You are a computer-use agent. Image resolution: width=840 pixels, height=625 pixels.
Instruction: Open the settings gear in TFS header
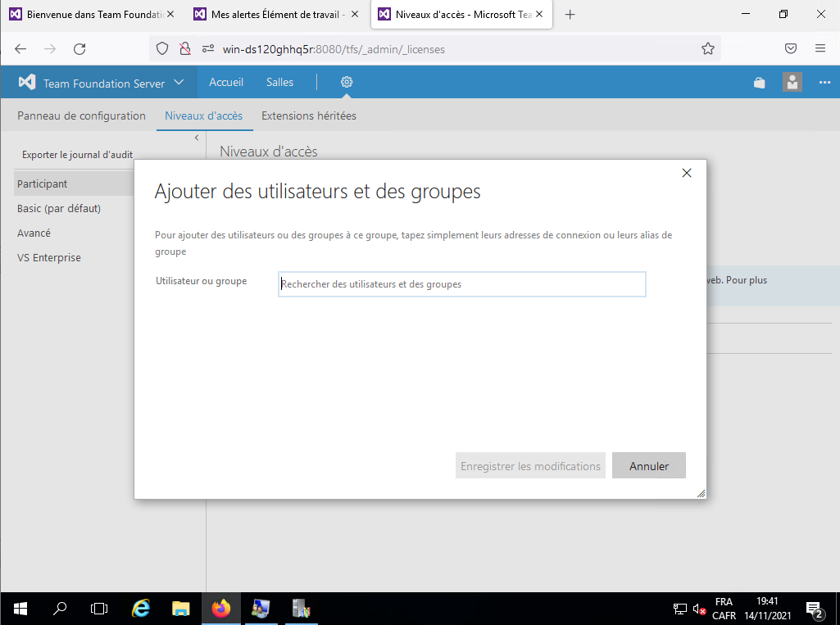tap(347, 82)
